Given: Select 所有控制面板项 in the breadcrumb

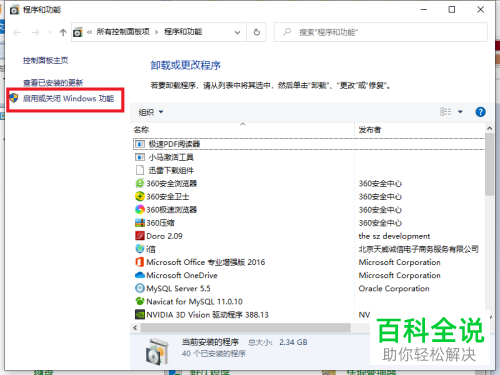Looking at the screenshot, I should tap(123, 32).
